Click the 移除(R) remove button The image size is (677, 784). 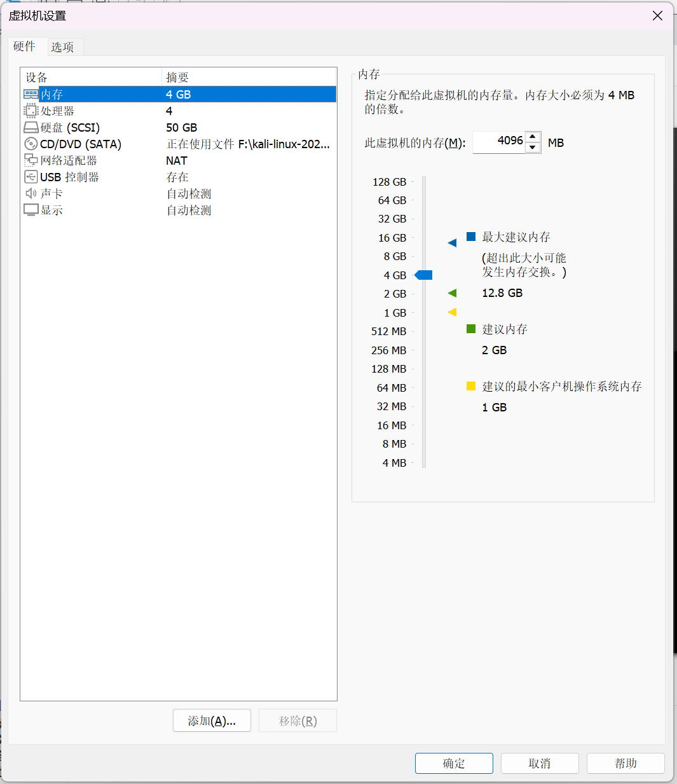[297, 720]
